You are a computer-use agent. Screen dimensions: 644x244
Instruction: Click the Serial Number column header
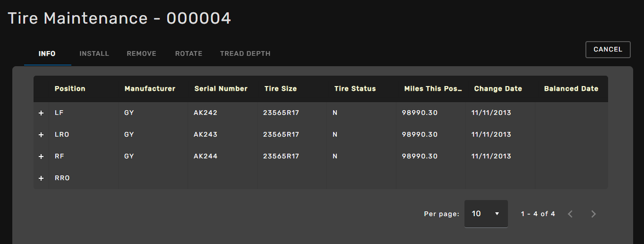[x=221, y=88]
